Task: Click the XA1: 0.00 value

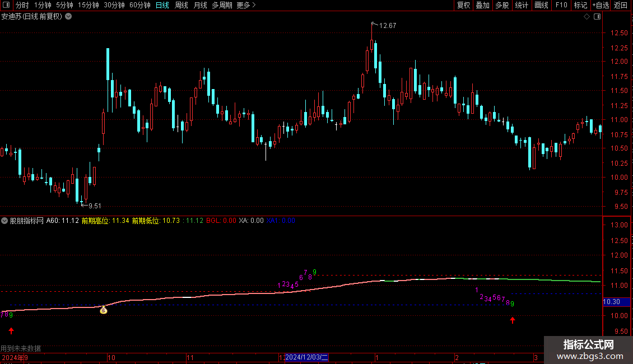Action: tap(281, 221)
